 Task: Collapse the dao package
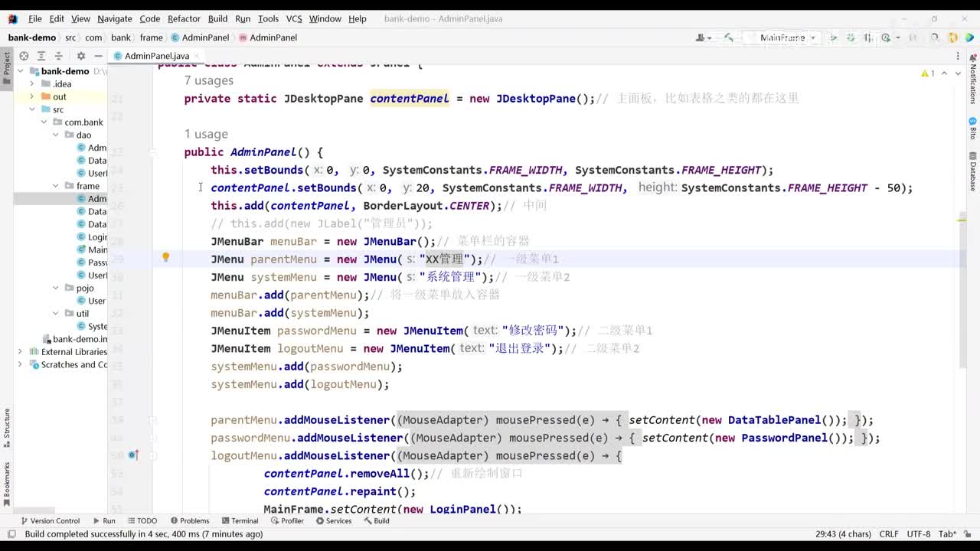pyautogui.click(x=56, y=135)
